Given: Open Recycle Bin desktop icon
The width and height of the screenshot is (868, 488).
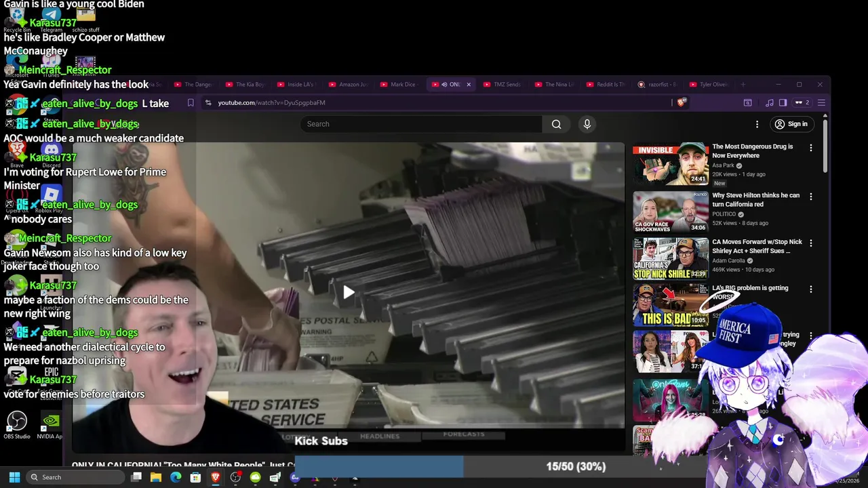Looking at the screenshot, I should 17,18.
